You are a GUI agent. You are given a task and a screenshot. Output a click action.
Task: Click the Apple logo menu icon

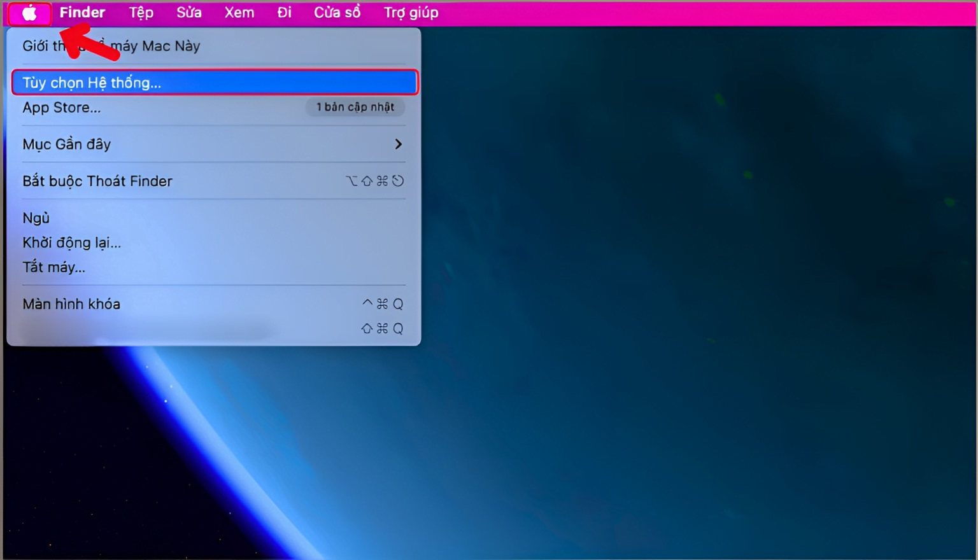[x=29, y=13]
